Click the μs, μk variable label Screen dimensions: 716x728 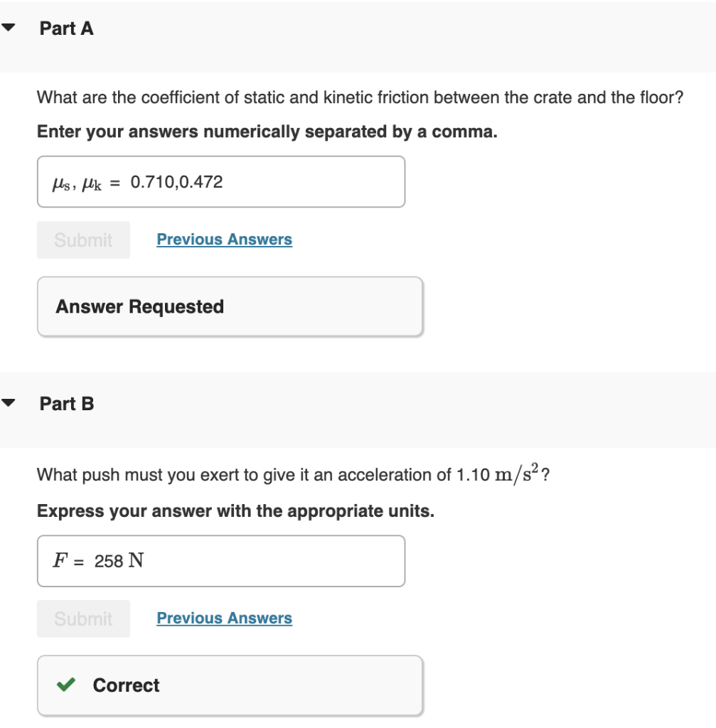coord(78,183)
